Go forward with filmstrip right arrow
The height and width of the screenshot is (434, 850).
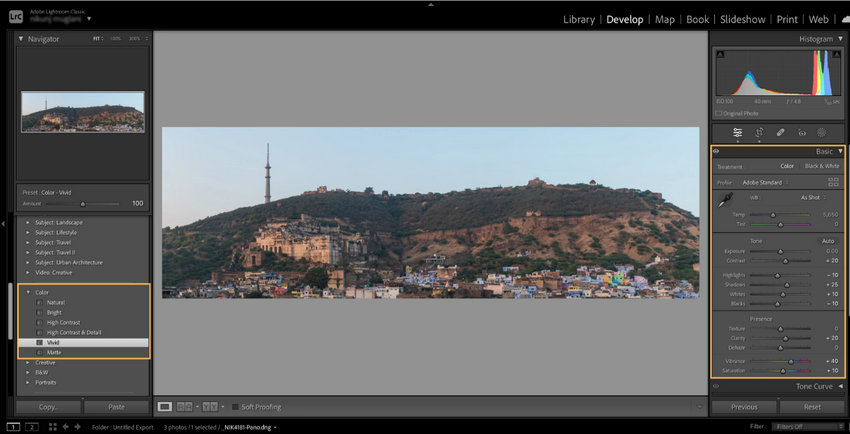click(77, 427)
